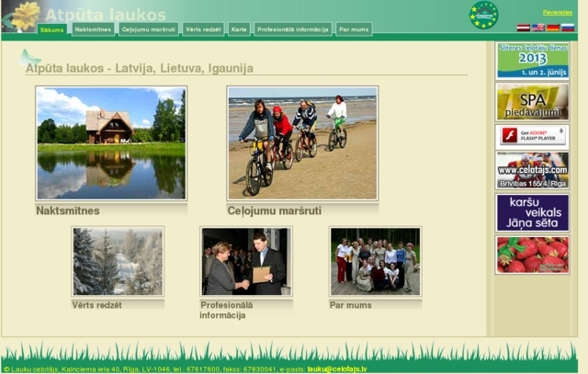Click the Latvian flag language icon

[523, 28]
